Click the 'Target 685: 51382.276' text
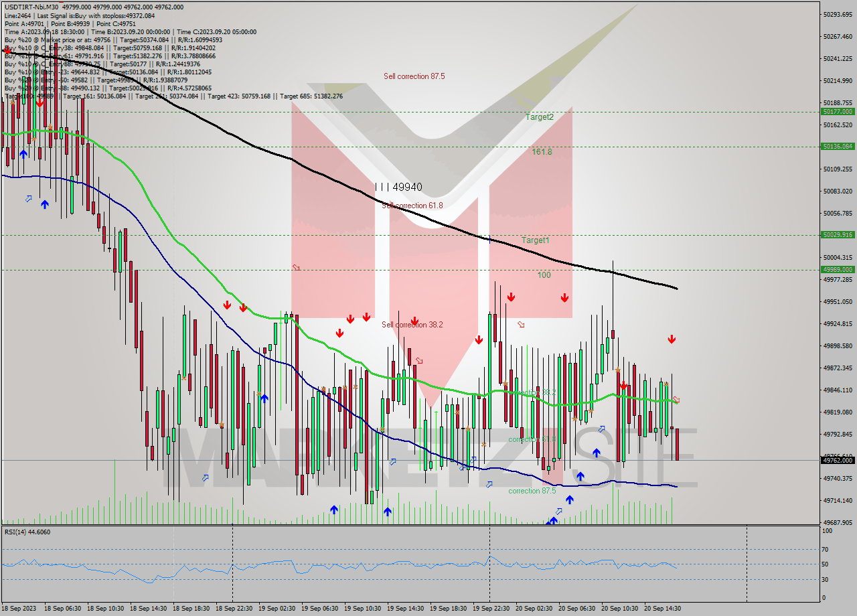Viewport: 857px width, 616px height. tap(311, 96)
